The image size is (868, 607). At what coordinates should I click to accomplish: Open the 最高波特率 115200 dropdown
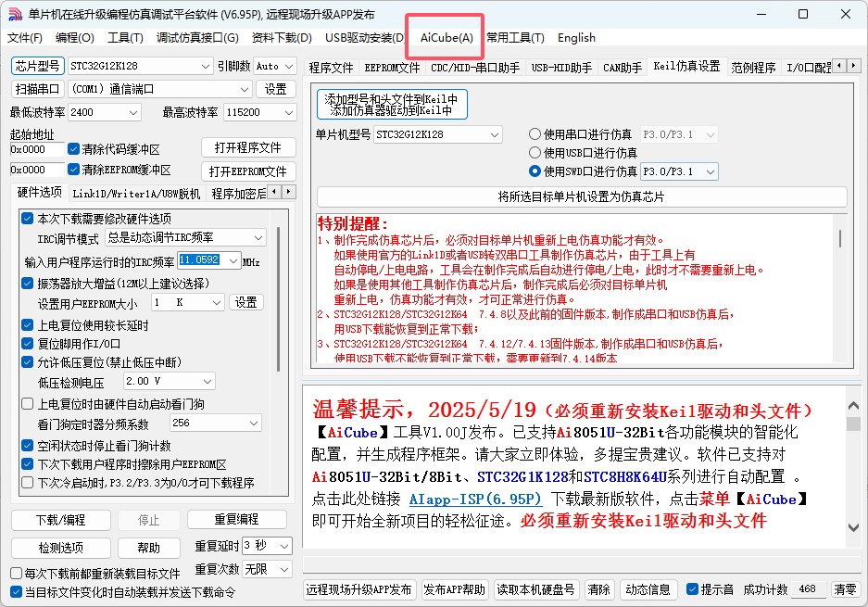260,112
